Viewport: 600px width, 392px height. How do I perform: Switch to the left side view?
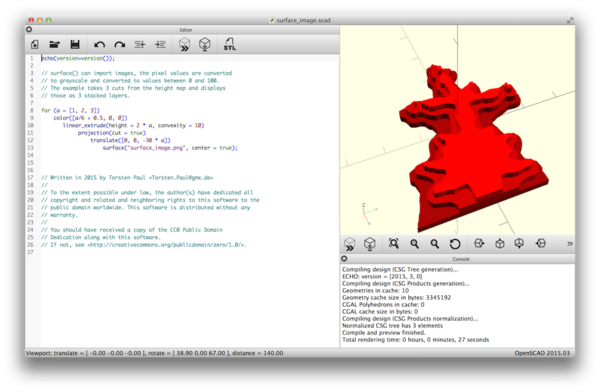(x=540, y=243)
